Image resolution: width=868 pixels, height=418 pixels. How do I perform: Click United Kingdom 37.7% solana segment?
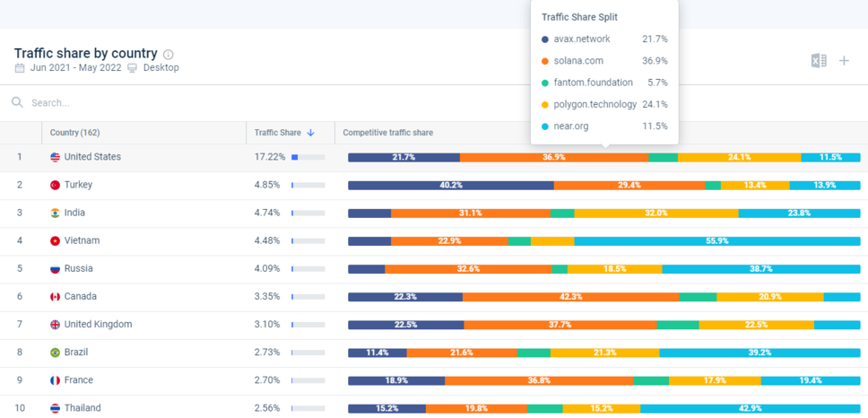pyautogui.click(x=560, y=325)
